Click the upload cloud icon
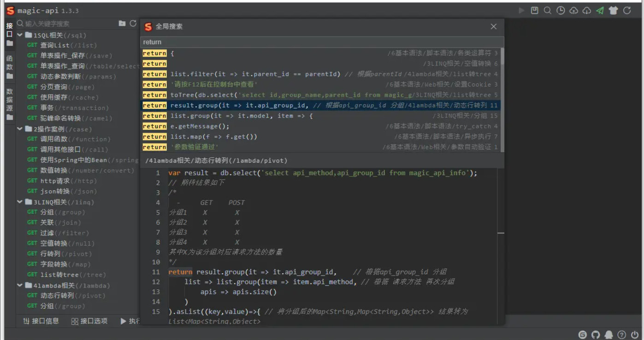 (574, 11)
